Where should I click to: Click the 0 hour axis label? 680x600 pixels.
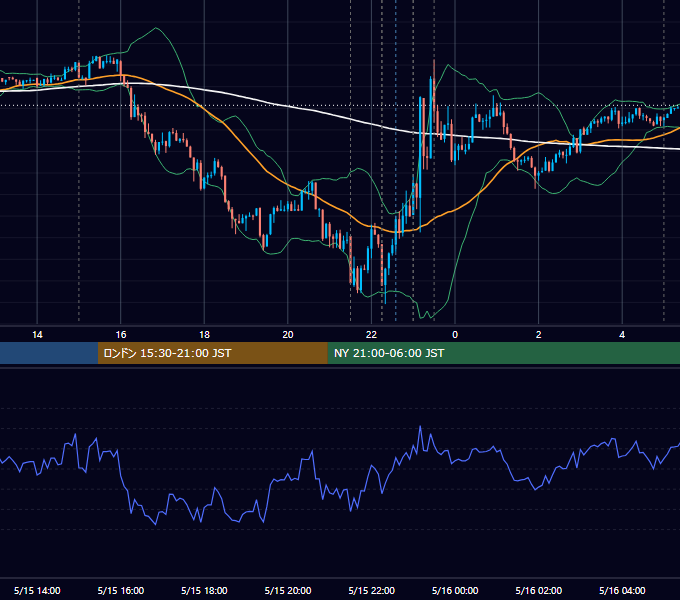[455, 335]
